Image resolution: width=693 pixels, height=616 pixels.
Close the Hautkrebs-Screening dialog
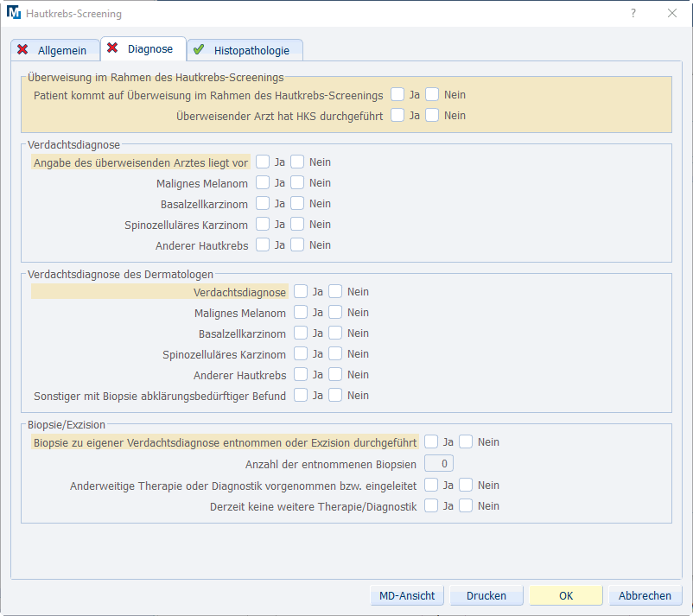(x=672, y=13)
